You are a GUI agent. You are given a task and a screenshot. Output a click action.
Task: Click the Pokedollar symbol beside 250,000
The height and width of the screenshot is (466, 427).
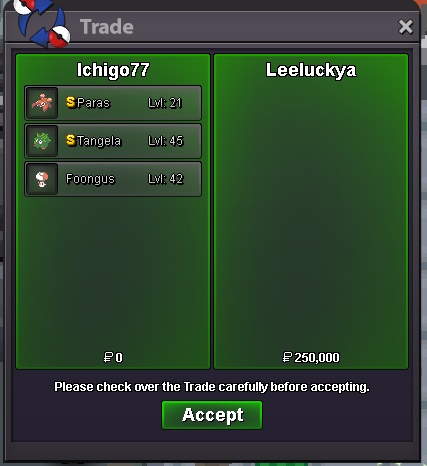click(287, 357)
